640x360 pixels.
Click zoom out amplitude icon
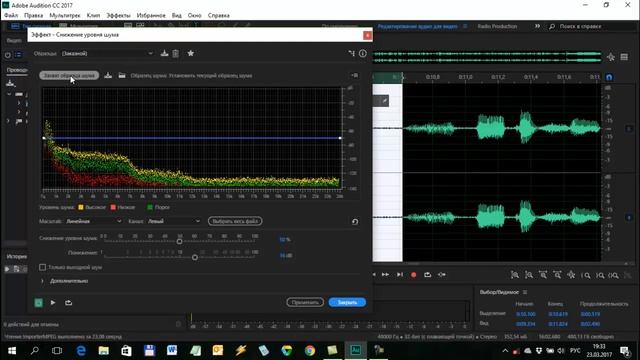point(529,275)
